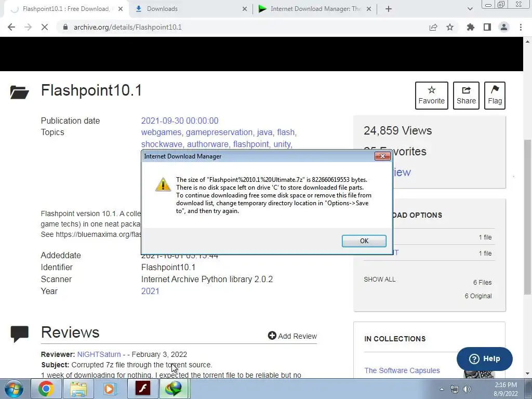Open Flash Player from the taskbar
This screenshot has height=399, width=532.
coord(142,389)
